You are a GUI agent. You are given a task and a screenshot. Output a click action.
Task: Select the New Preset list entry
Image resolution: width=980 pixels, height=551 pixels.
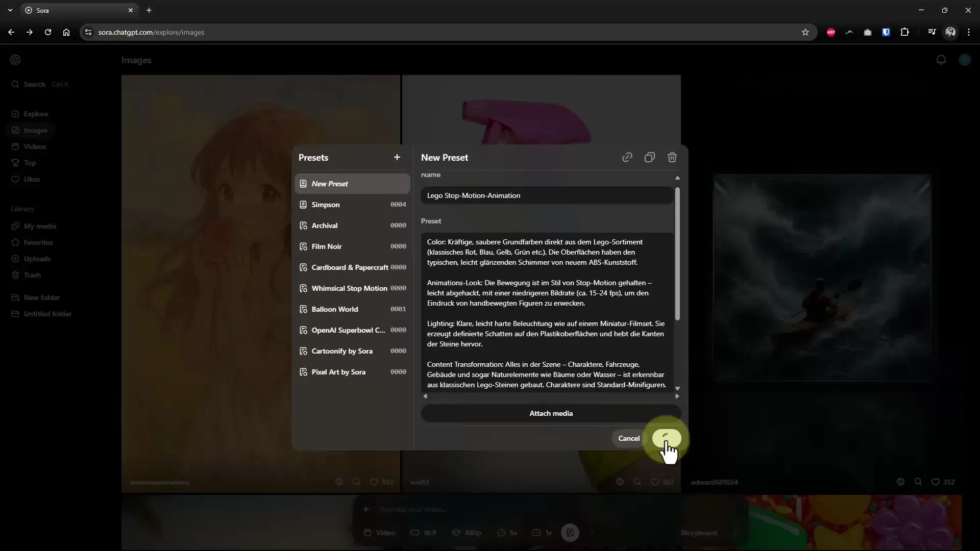pos(352,184)
